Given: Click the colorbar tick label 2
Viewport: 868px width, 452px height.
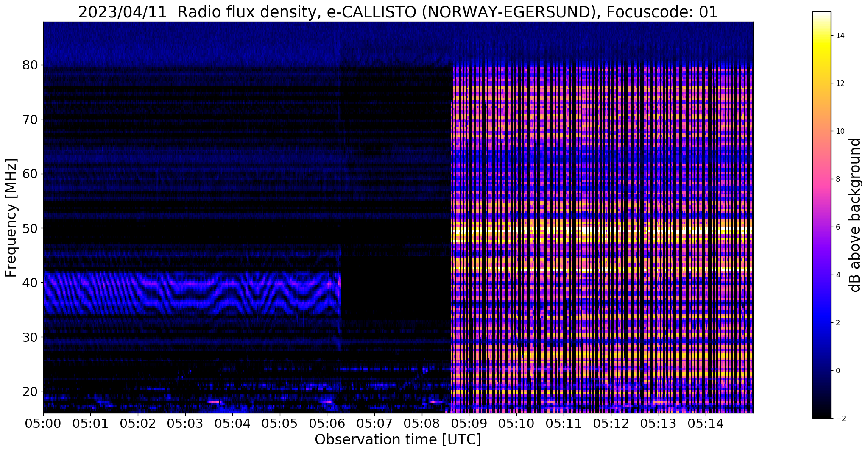Looking at the screenshot, I should [837, 323].
